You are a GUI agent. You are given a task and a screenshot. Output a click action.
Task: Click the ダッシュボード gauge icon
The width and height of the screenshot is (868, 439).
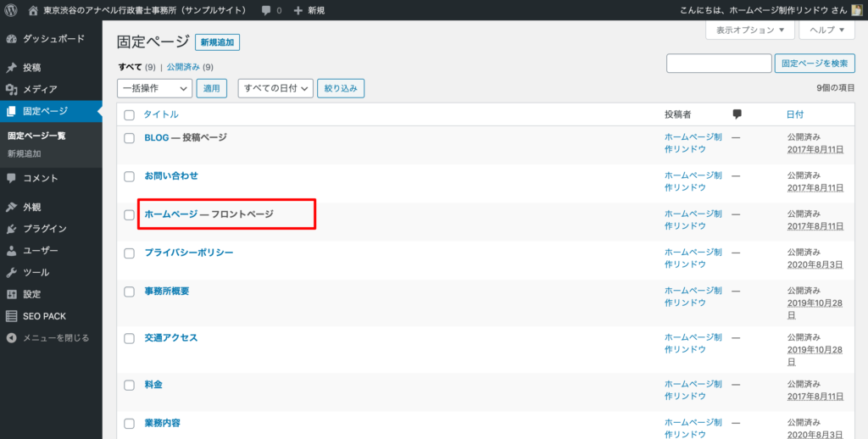12,39
